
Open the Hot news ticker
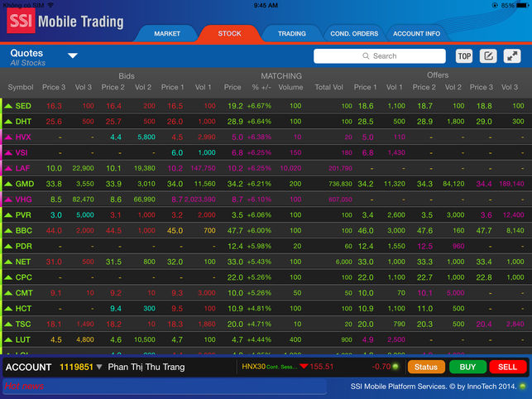coord(25,387)
